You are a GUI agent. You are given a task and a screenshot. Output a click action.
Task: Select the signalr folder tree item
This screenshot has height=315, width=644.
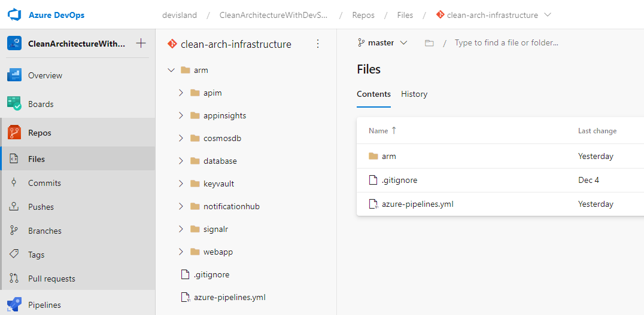(246, 229)
